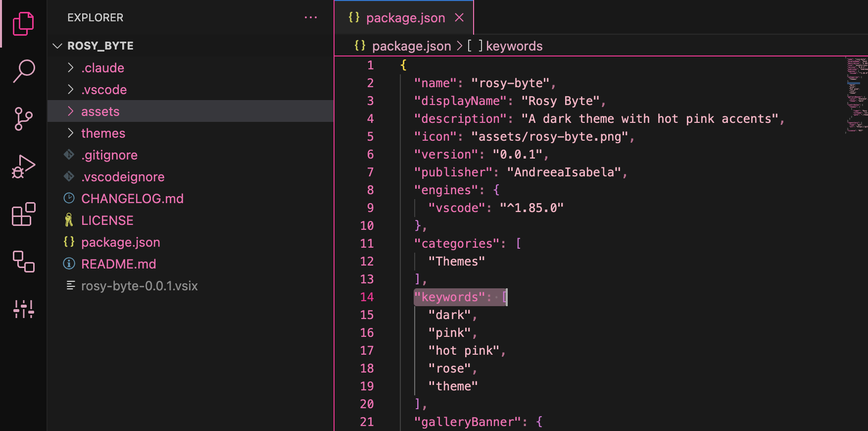Open the .vscodeignore file
This screenshot has width=868, height=431.
(190, 177)
